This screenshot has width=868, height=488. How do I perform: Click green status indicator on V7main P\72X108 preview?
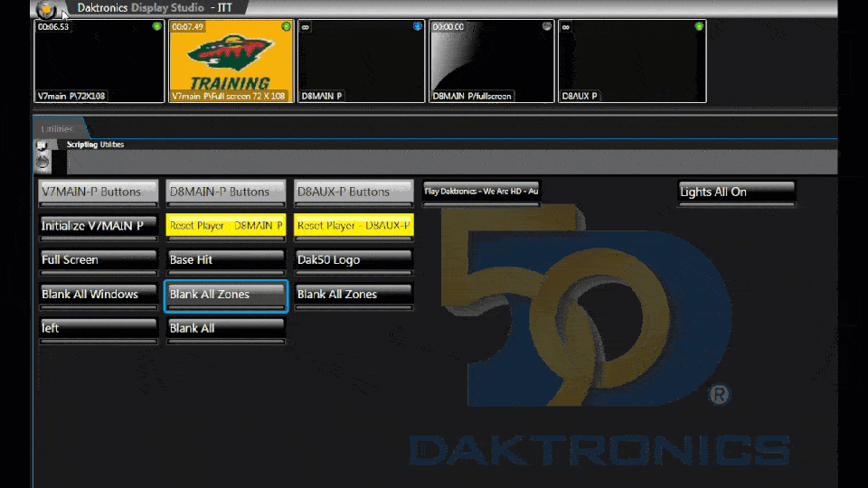[x=157, y=27]
